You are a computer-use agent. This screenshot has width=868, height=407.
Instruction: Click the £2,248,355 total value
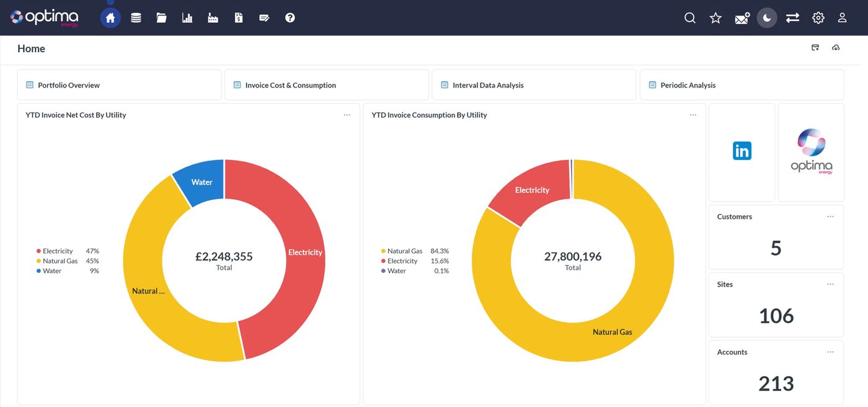pyautogui.click(x=224, y=256)
